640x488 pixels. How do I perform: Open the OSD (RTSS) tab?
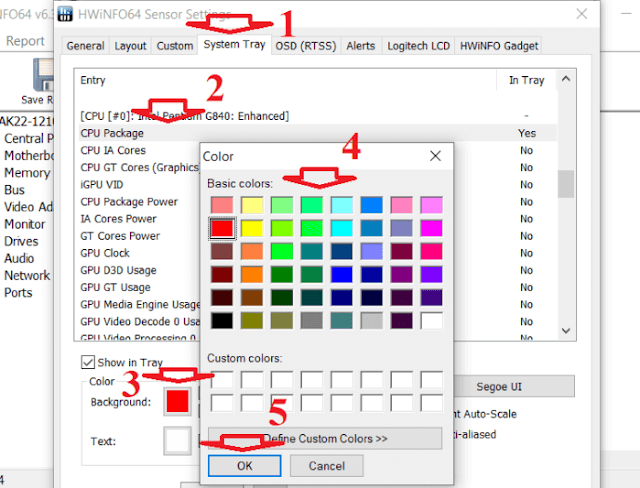306,46
